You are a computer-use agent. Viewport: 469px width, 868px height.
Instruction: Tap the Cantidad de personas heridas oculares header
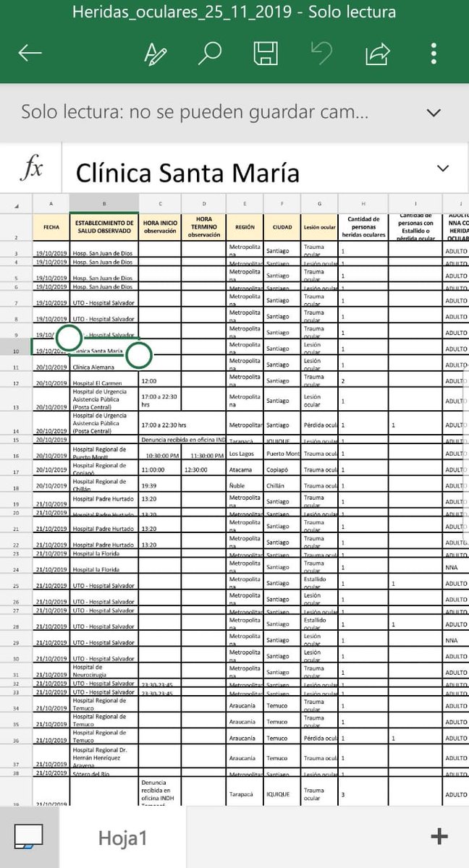coord(363,227)
